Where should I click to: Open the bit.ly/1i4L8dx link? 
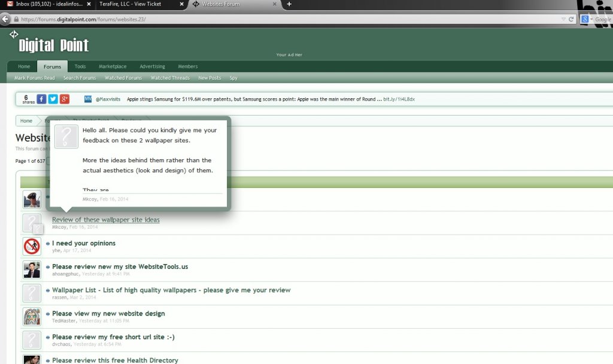pyautogui.click(x=399, y=99)
